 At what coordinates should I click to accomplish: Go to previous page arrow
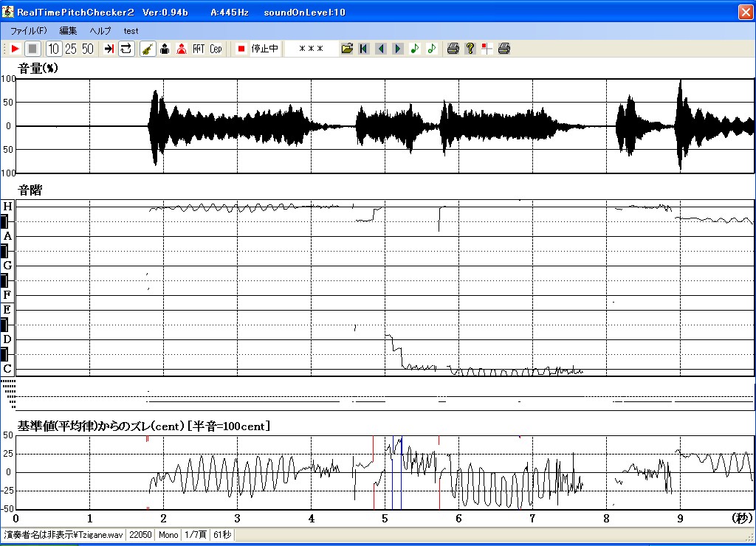click(x=381, y=49)
